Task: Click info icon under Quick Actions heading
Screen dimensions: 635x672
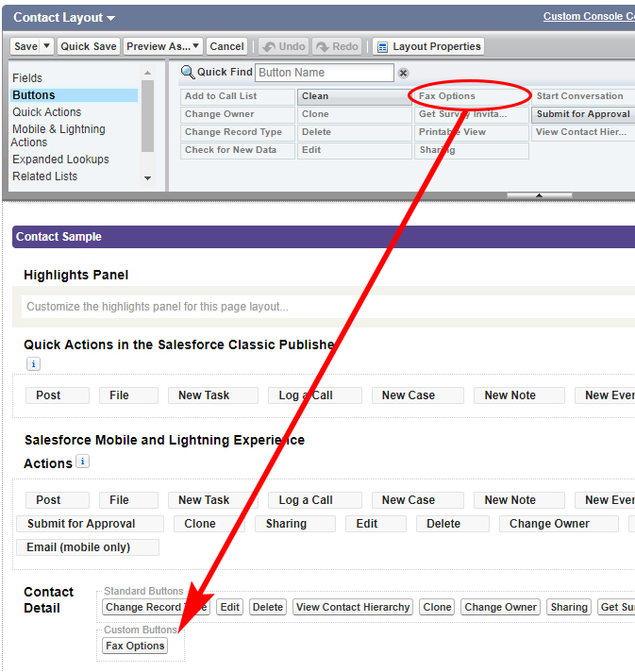Action: click(x=33, y=363)
